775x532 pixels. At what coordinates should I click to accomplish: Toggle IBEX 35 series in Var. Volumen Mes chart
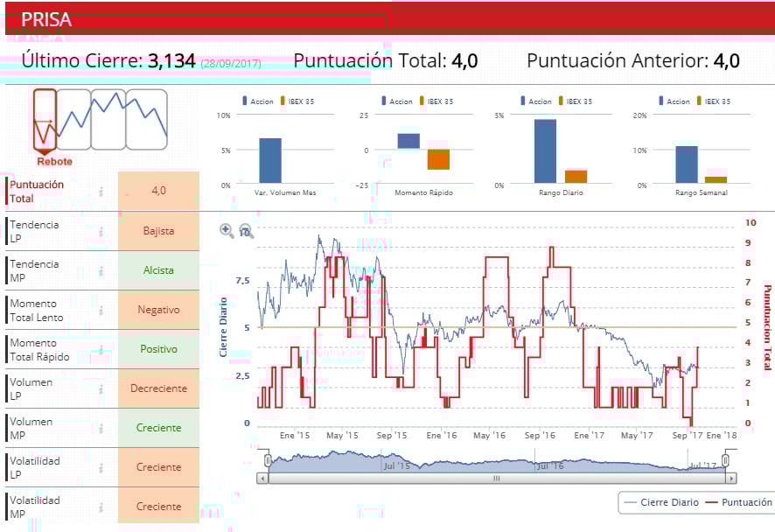coord(297,101)
